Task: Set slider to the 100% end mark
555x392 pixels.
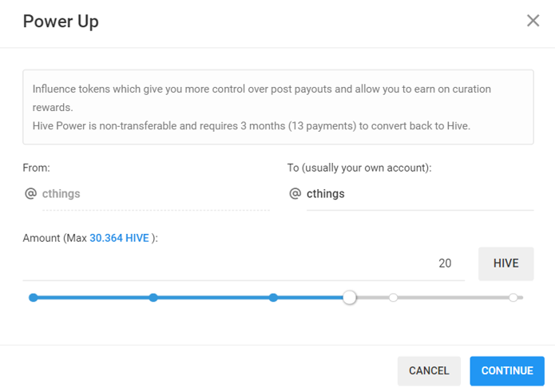Action: [513, 298]
